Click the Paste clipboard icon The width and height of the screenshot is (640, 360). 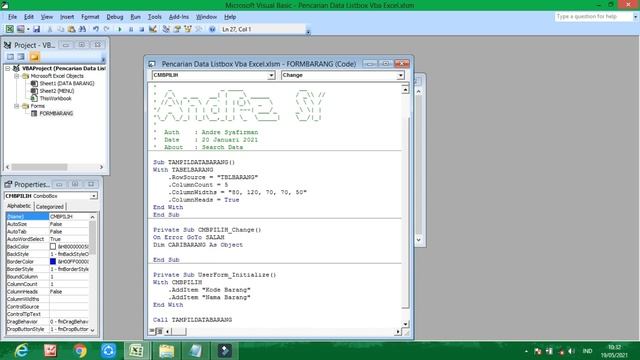click(x=71, y=29)
